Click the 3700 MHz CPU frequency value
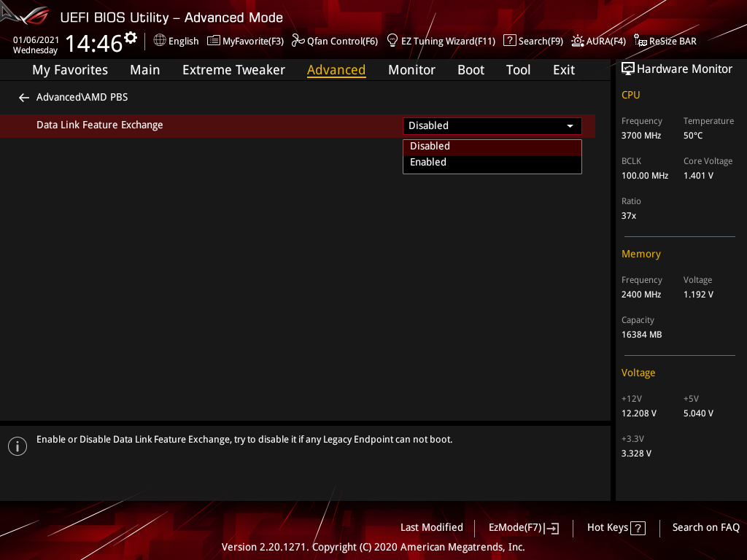This screenshot has width=747, height=560. coord(640,136)
